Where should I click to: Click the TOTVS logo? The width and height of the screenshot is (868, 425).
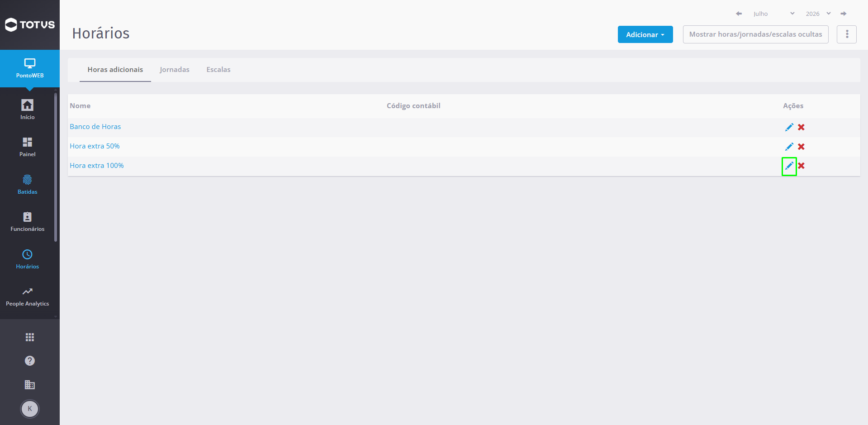click(x=30, y=24)
